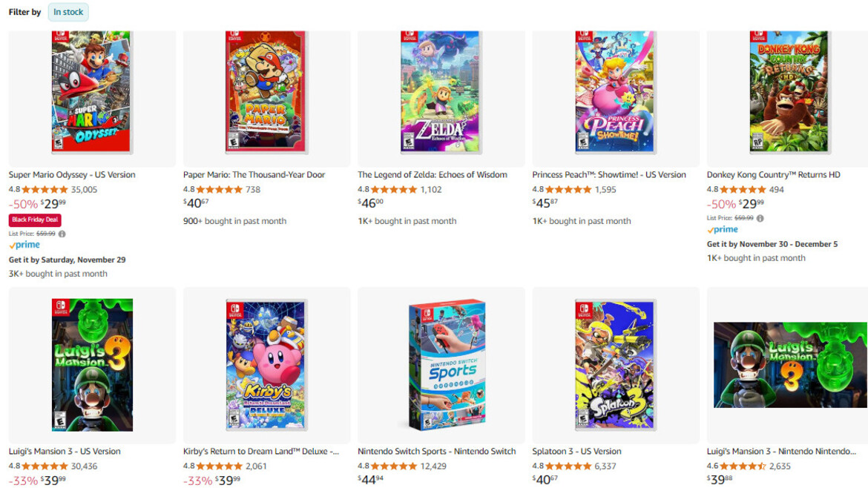Image resolution: width=868 pixels, height=488 pixels.
Task: Open the Princess Peach Showtime product page
Action: tap(608, 174)
